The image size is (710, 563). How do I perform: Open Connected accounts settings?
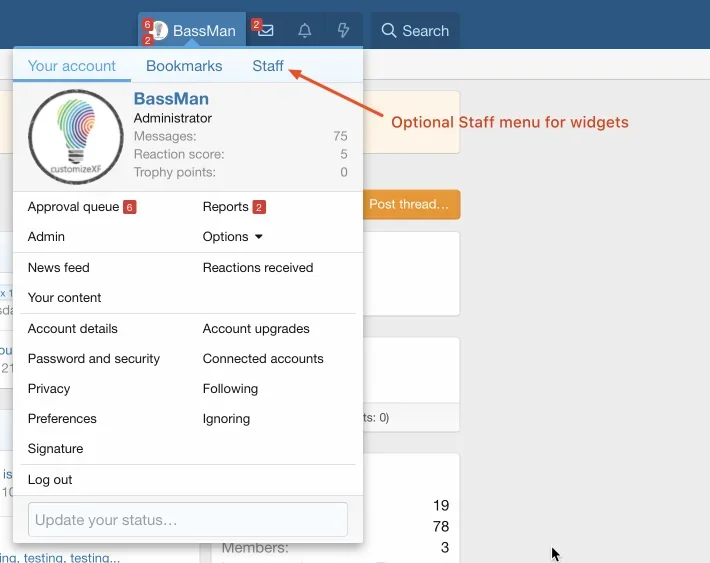tap(263, 359)
